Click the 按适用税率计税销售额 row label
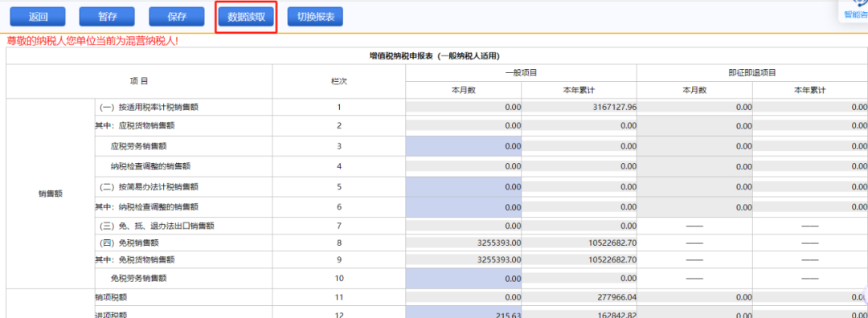 tap(149, 108)
